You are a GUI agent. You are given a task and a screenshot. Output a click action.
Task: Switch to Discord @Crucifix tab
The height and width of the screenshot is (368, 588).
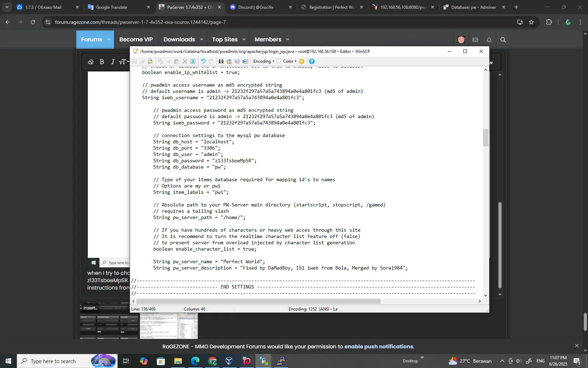[x=261, y=7]
